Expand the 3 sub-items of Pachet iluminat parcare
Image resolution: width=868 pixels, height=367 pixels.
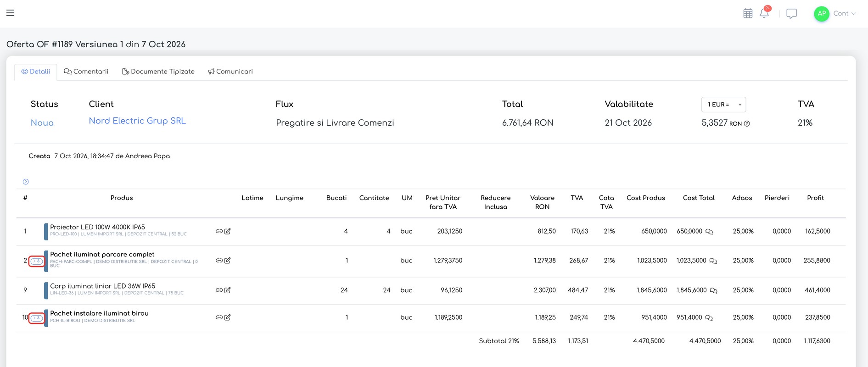pyautogui.click(x=37, y=261)
